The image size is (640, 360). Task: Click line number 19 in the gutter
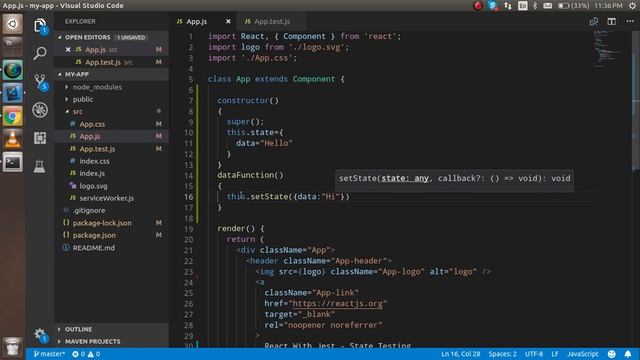[189, 229]
